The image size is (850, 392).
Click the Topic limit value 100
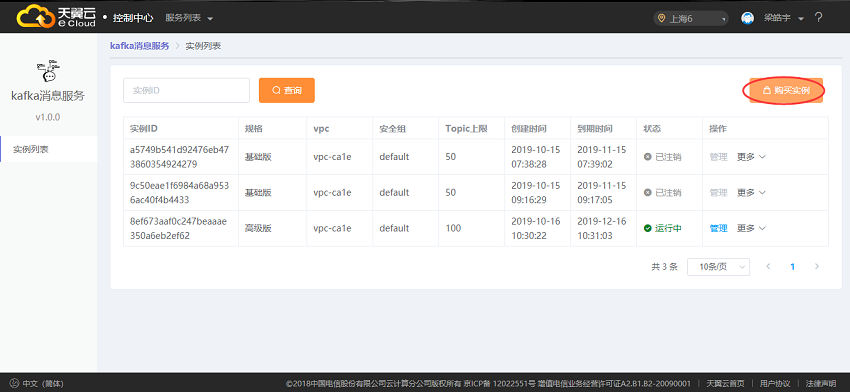(x=453, y=228)
